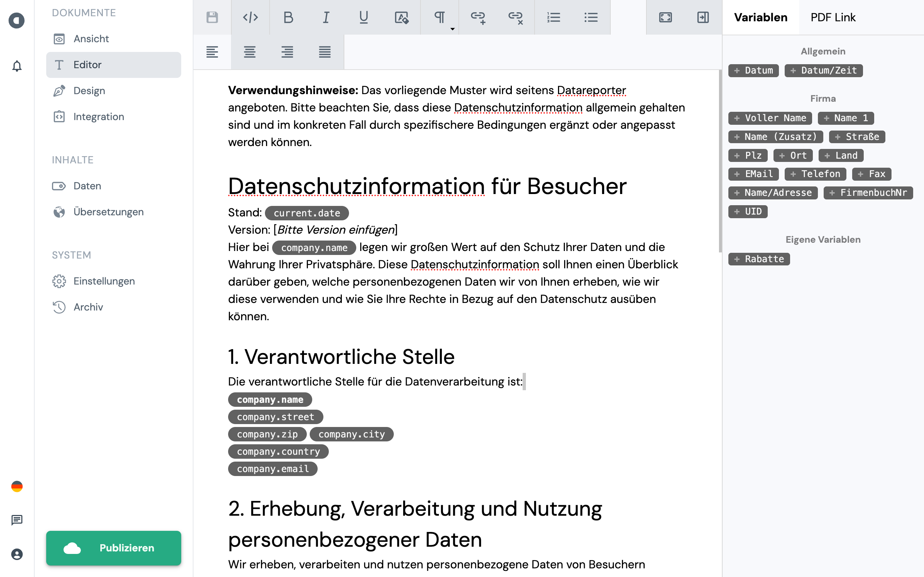Collapse the right side panel
Viewport: 924px width, 577px height.
coord(702,17)
